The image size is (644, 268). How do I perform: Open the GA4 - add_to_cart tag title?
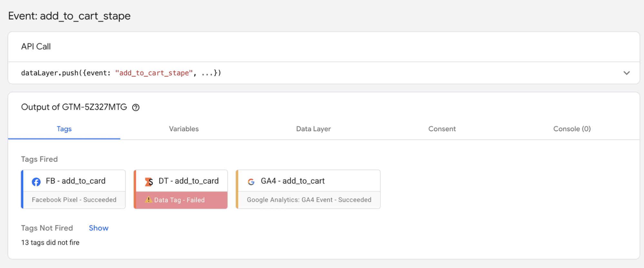tap(293, 181)
